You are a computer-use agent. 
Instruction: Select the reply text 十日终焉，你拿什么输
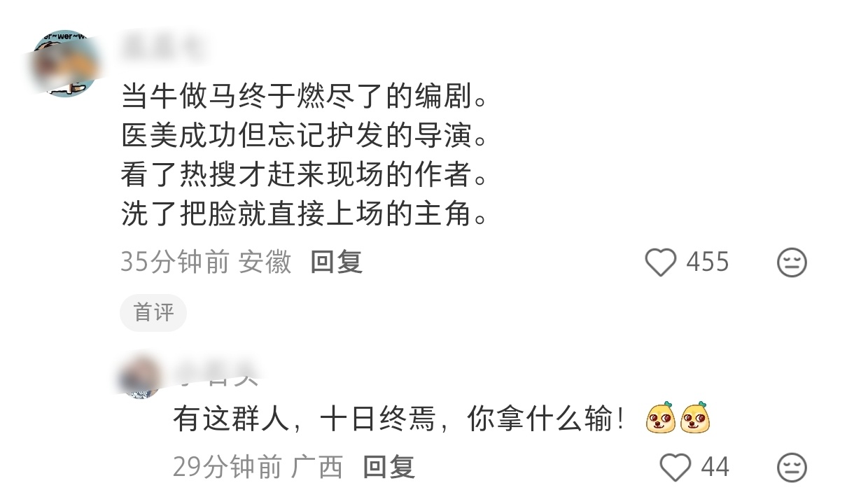[x=472, y=421]
